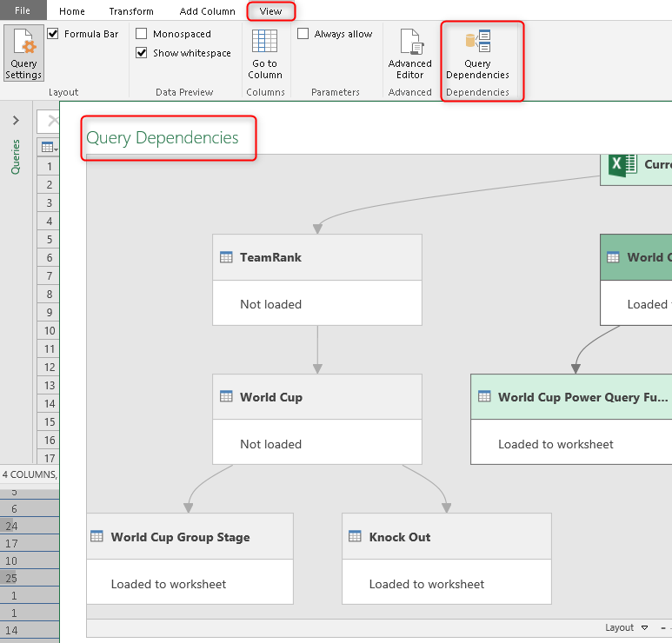Viewport: 672px width, 643px height.
Task: Click Loaded to worksheet under World Cup Group Stage
Action: [169, 584]
